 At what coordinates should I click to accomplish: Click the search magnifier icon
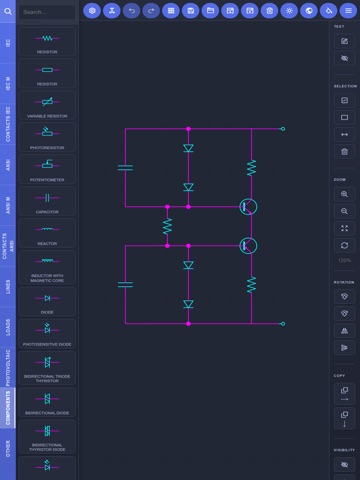[8, 11]
